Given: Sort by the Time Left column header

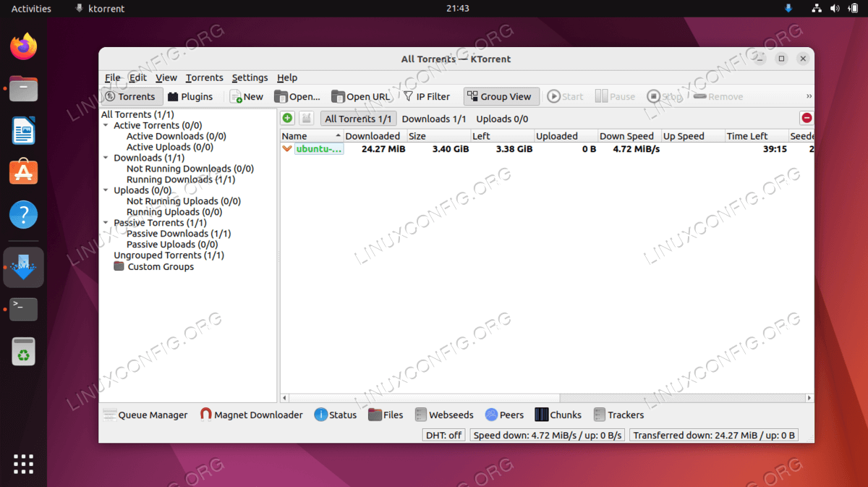Looking at the screenshot, I should click(757, 136).
